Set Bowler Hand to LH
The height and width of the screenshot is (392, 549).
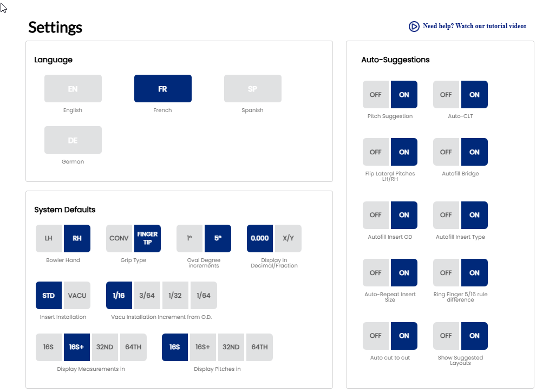pos(49,238)
